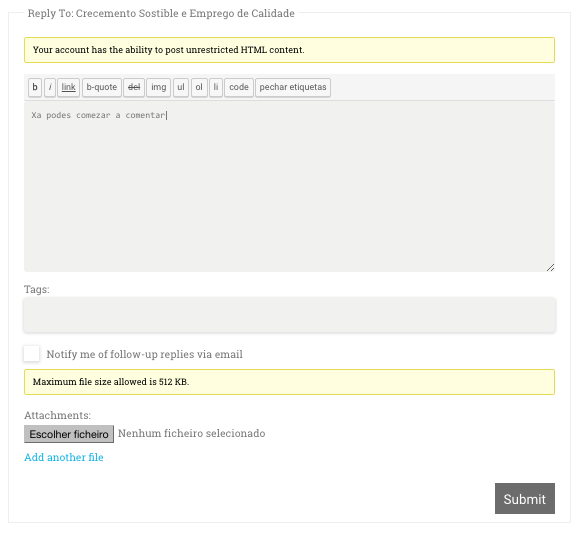Image resolution: width=579 pixels, height=533 pixels.
Task: Insert code tag with code button
Action: pos(239,88)
